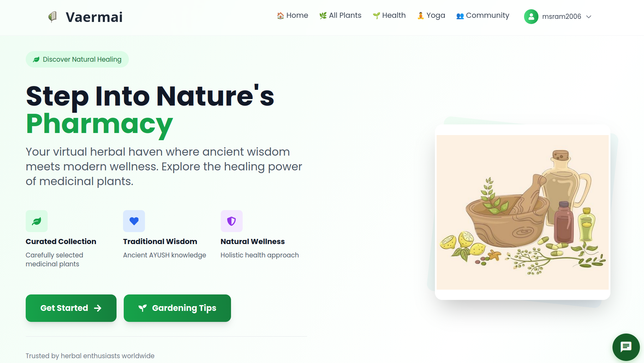Click the Get Started button
The height and width of the screenshot is (363, 644).
tap(71, 308)
